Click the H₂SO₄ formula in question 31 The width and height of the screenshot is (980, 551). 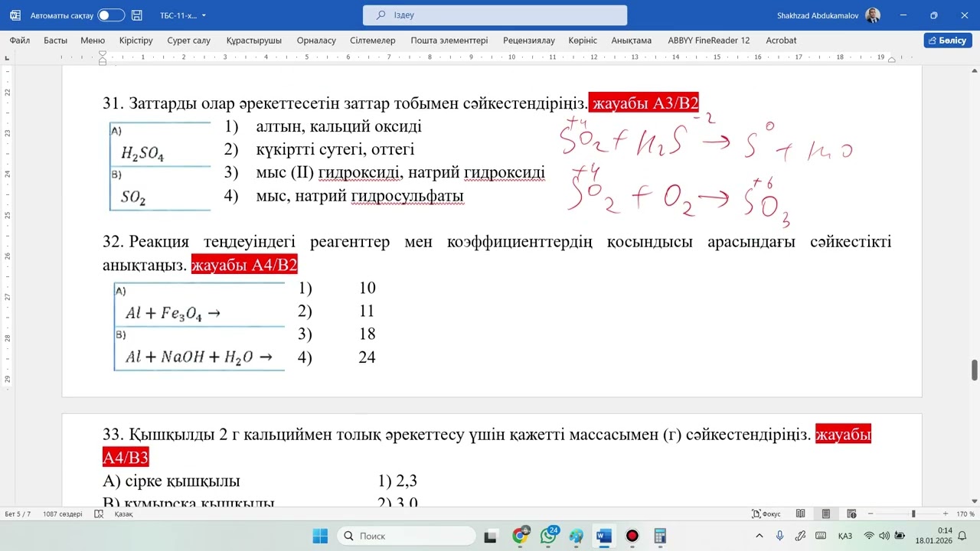click(142, 154)
